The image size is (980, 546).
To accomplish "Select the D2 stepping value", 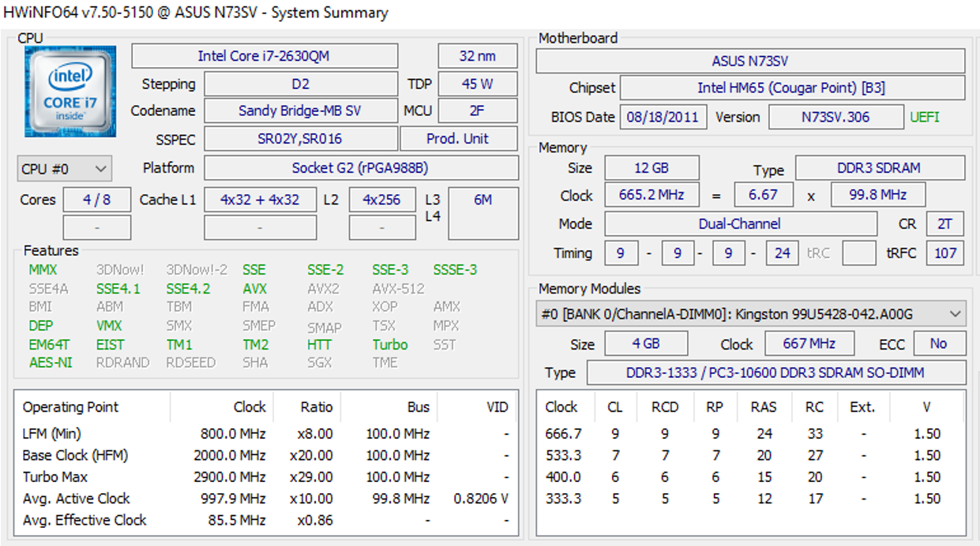I will [301, 84].
